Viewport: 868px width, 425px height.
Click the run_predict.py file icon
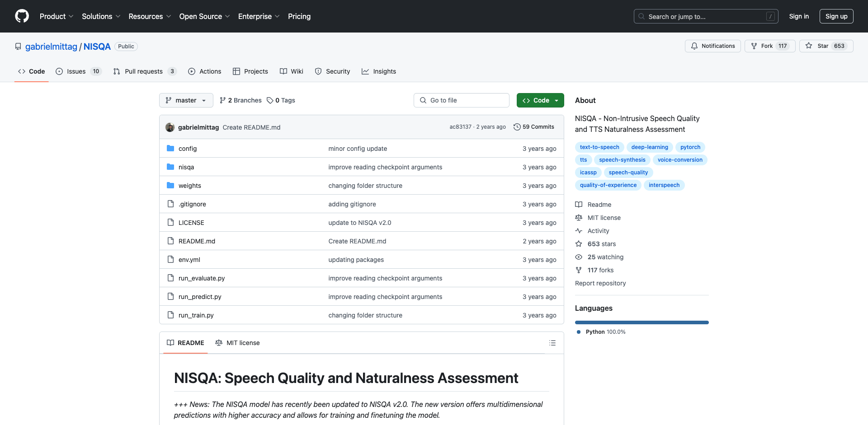[170, 296]
